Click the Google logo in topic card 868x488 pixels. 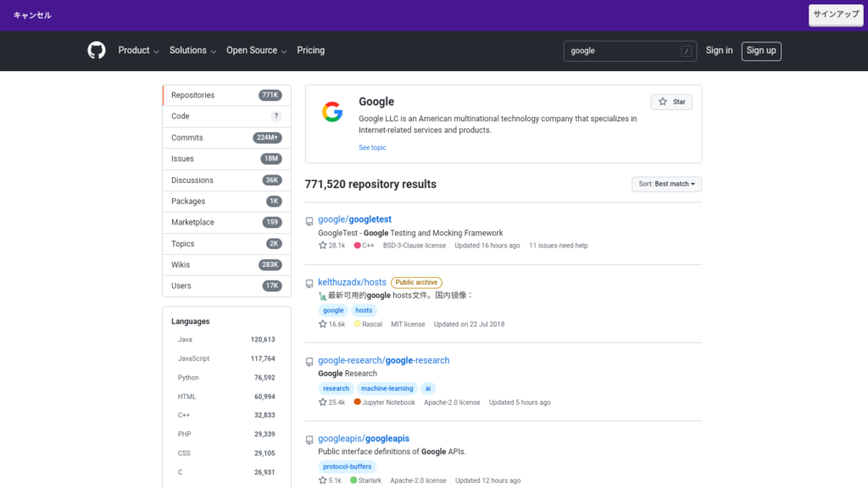point(331,113)
